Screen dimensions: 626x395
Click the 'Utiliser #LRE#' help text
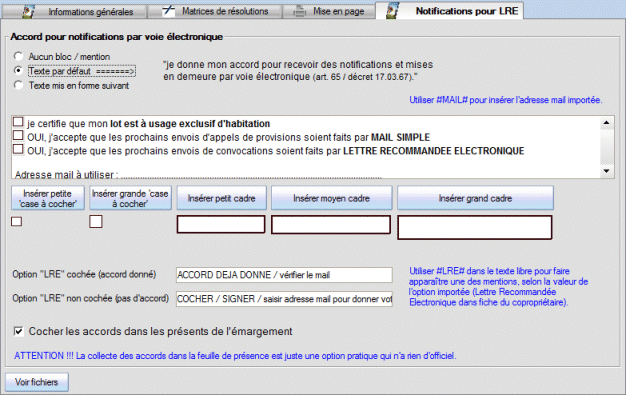pos(498,286)
